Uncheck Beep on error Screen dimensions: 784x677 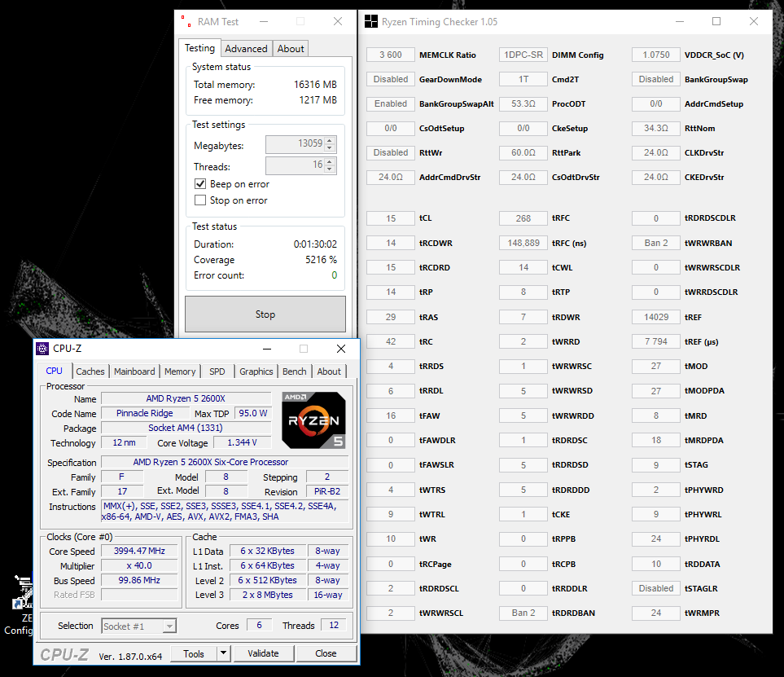click(x=201, y=183)
